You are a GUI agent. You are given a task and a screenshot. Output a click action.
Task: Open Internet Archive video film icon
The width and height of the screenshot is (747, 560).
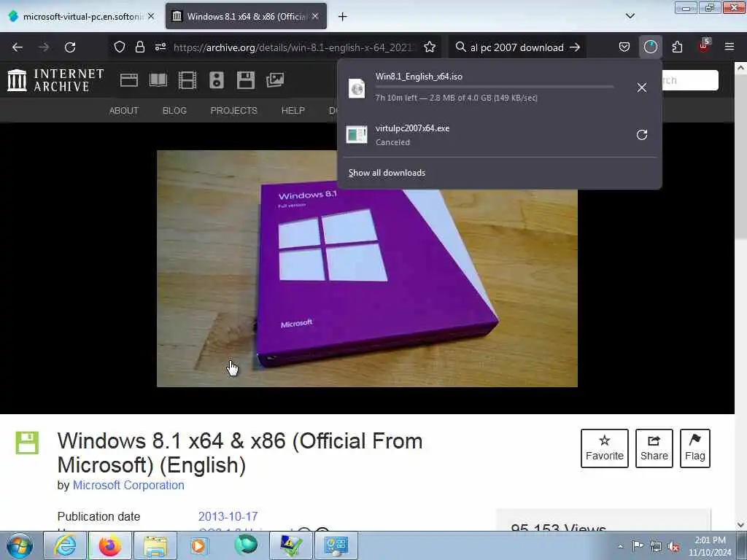point(187,80)
